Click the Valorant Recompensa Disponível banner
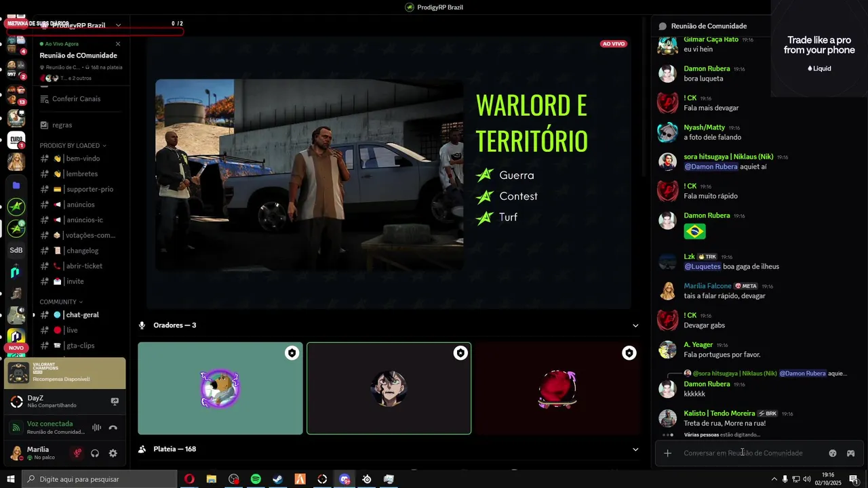This screenshot has width=868, height=488. [64, 373]
